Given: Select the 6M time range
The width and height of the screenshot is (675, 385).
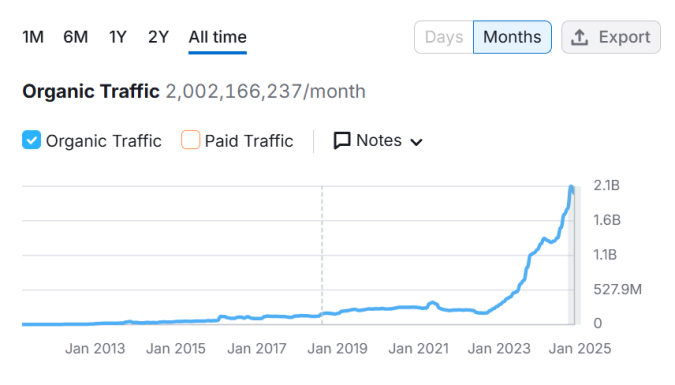Looking at the screenshot, I should coord(75,37).
